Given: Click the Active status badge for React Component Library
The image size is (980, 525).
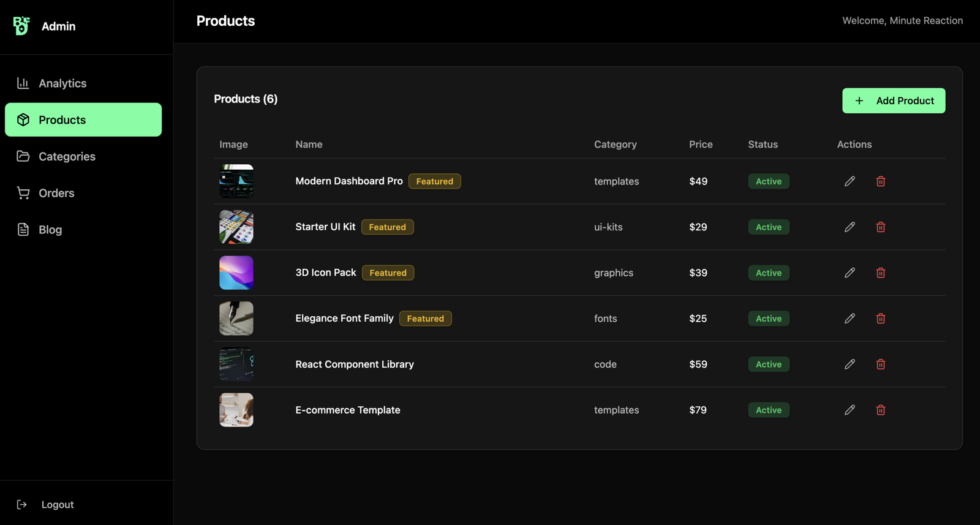Looking at the screenshot, I should click(x=768, y=364).
